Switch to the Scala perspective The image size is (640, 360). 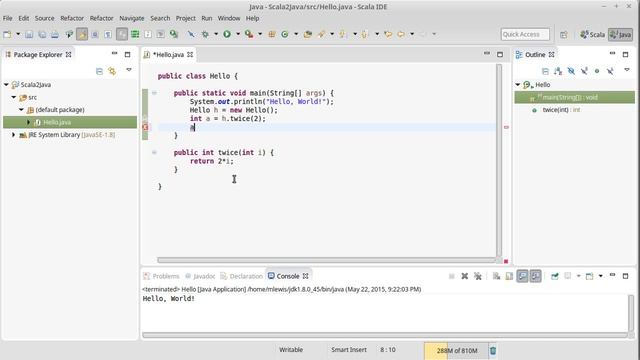(x=592, y=35)
